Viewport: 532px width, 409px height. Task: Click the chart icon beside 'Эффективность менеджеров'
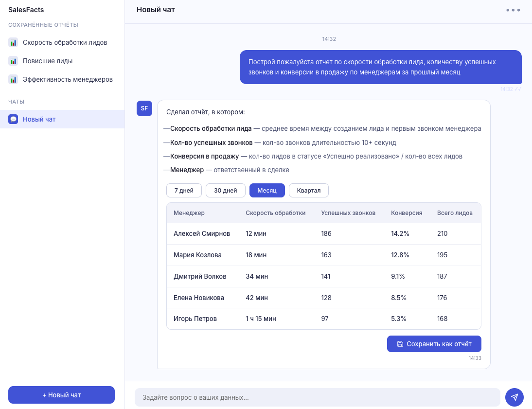coord(14,79)
